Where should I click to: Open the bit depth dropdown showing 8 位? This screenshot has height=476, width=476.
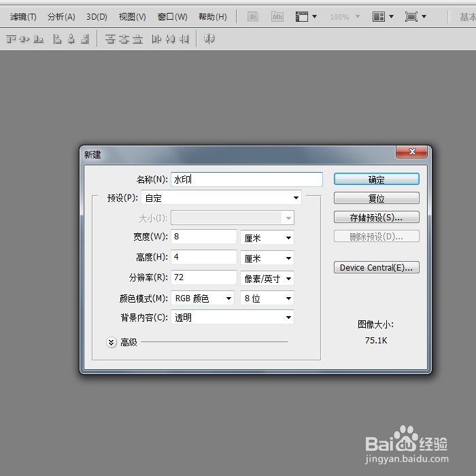click(x=267, y=298)
